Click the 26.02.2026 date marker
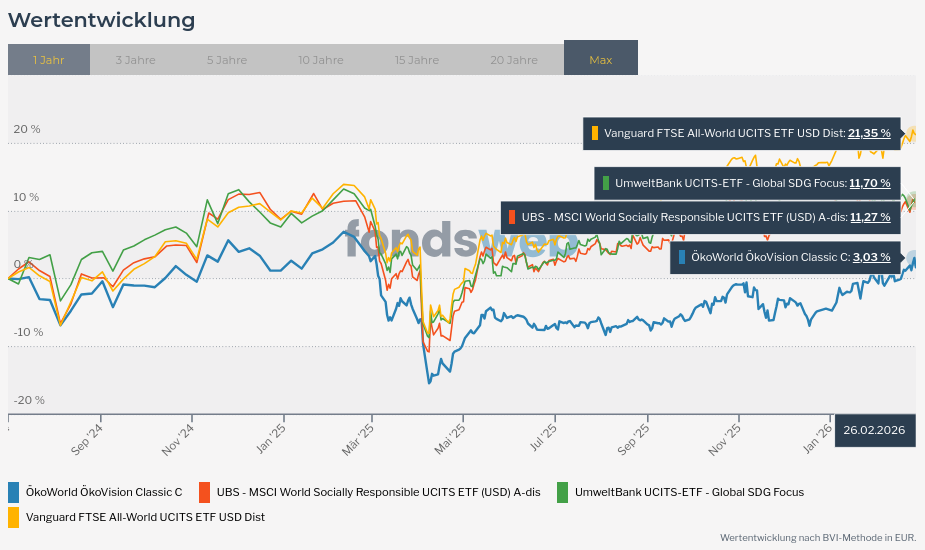The width and height of the screenshot is (925, 550). (874, 430)
